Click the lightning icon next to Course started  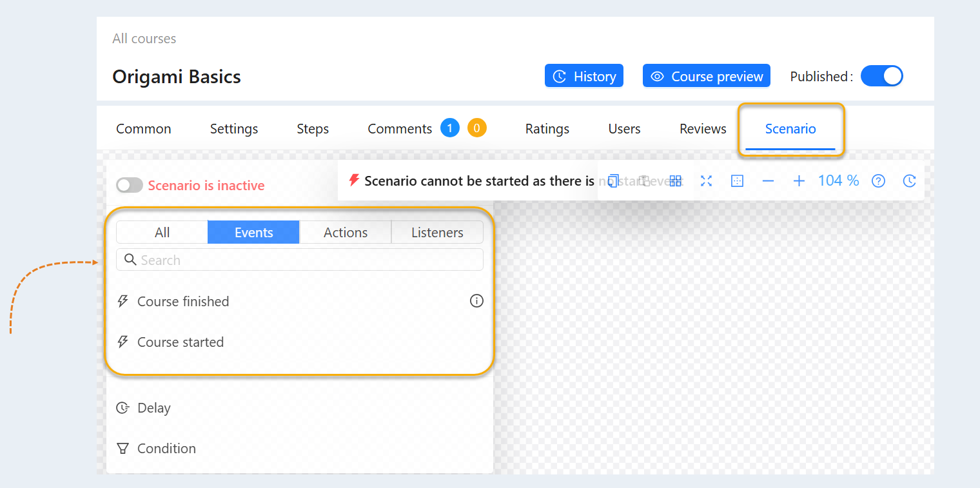pyautogui.click(x=122, y=342)
